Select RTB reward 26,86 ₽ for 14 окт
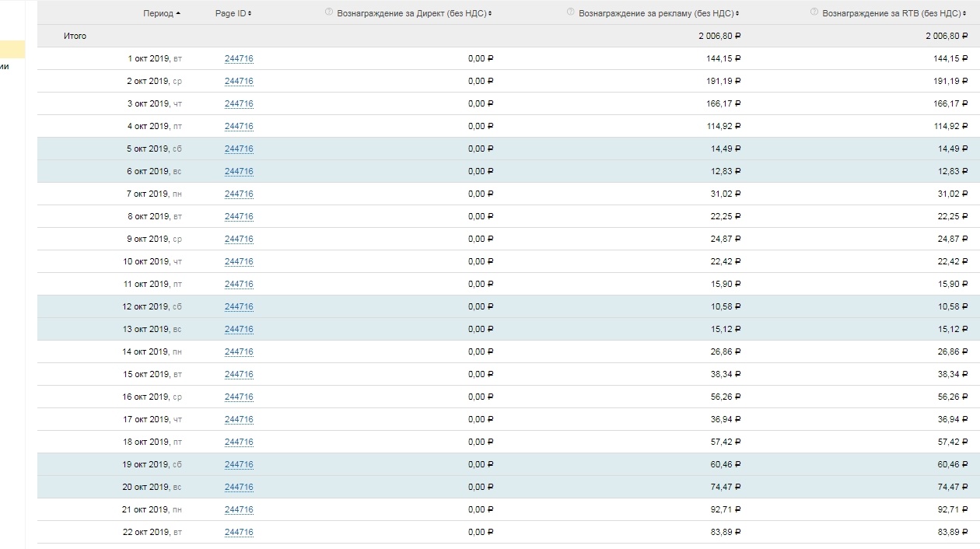This screenshot has width=980, height=549. (953, 351)
